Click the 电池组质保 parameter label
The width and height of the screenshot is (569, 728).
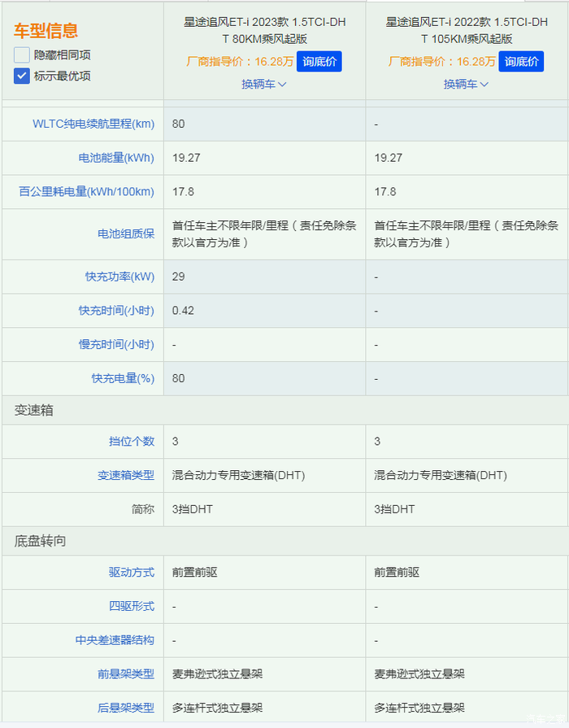pos(126,234)
